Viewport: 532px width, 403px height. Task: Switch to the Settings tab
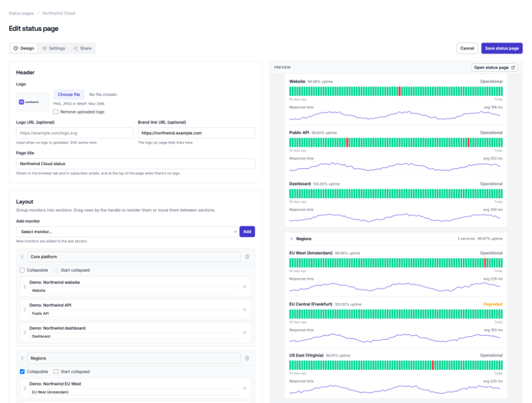click(54, 49)
